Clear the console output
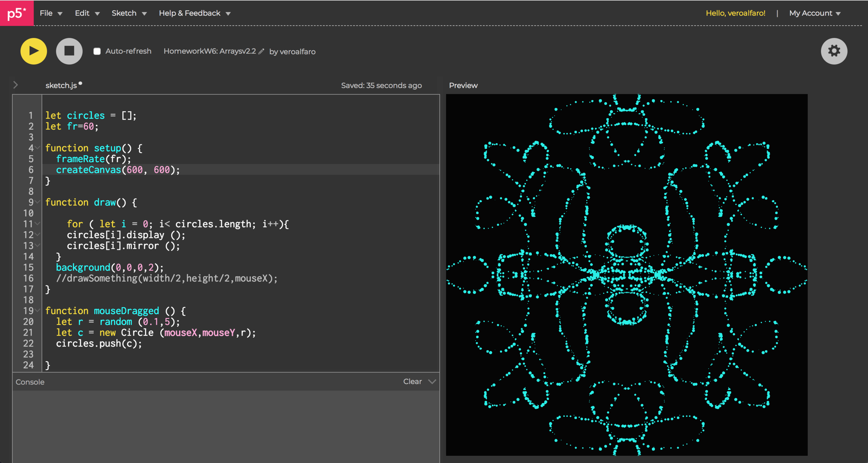 tap(412, 381)
